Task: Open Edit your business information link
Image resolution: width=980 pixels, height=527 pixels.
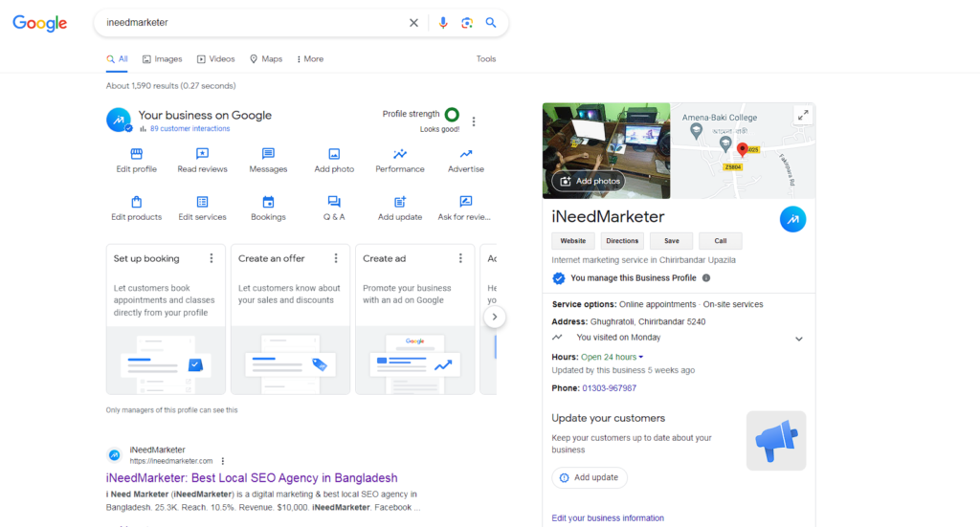Action: pyautogui.click(x=608, y=518)
